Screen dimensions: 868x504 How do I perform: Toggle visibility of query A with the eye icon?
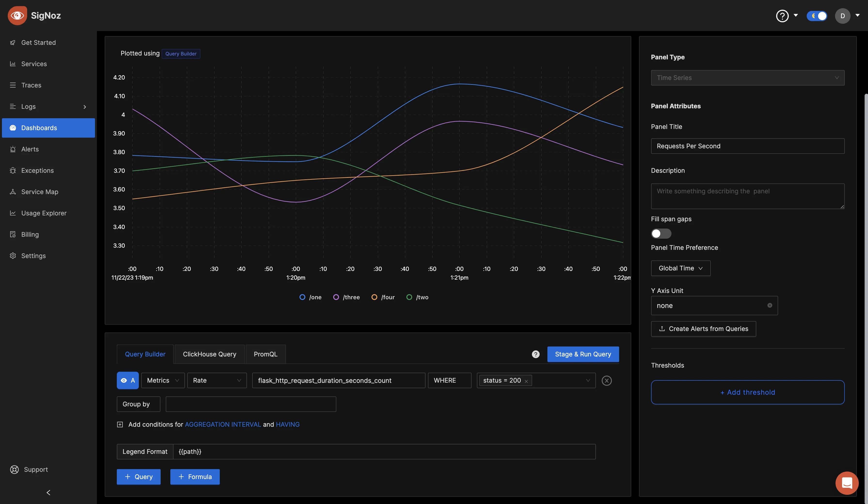124,380
